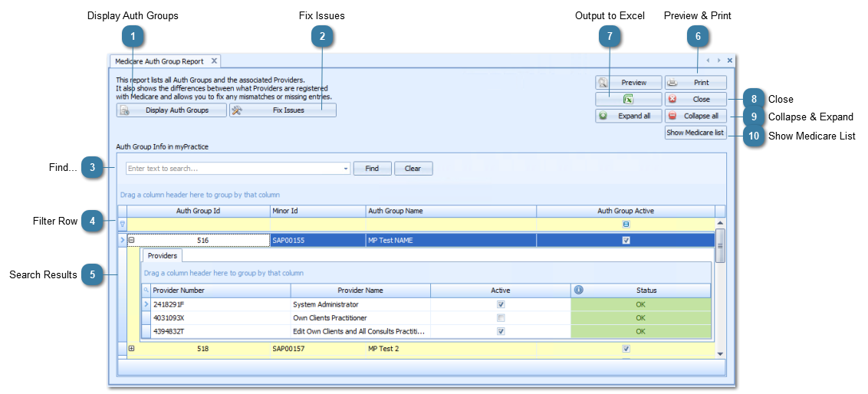The image size is (868, 394).
Task: Toggle Active checkbox for MP Test NAME
Action: [x=626, y=240]
